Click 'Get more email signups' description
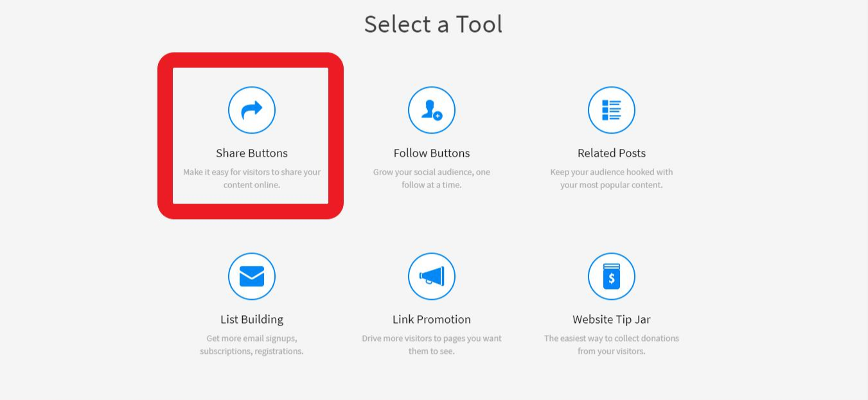 [252, 345]
